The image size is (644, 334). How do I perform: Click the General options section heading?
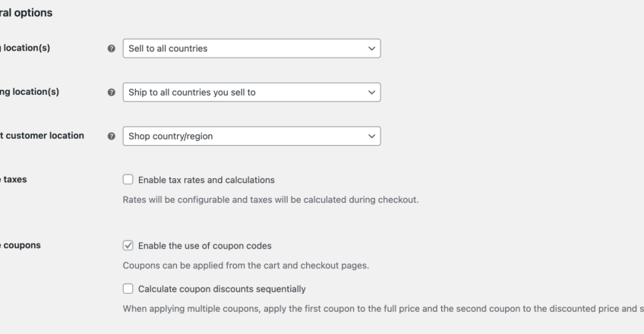(x=26, y=13)
